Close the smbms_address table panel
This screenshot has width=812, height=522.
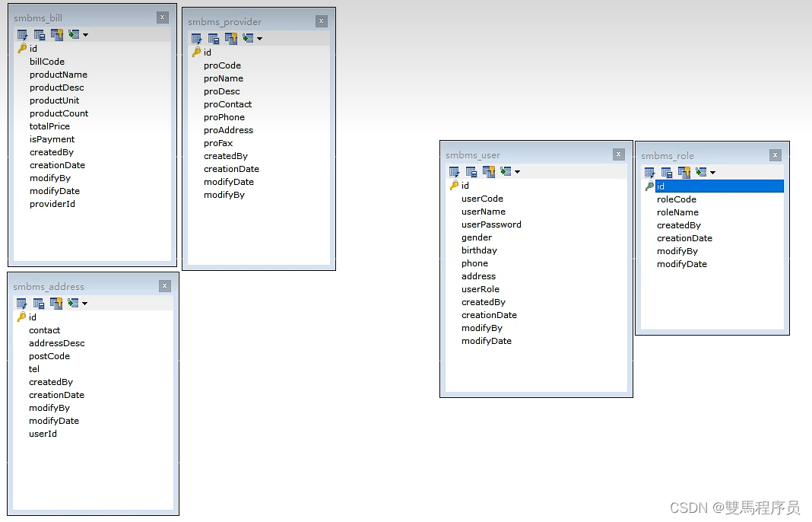click(165, 286)
